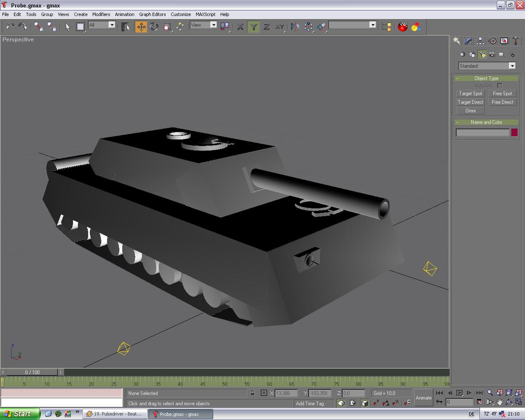Screen dimensions: 525x420
Task: Select the Rotate tool in toolbar
Action: pyautogui.click(x=154, y=27)
